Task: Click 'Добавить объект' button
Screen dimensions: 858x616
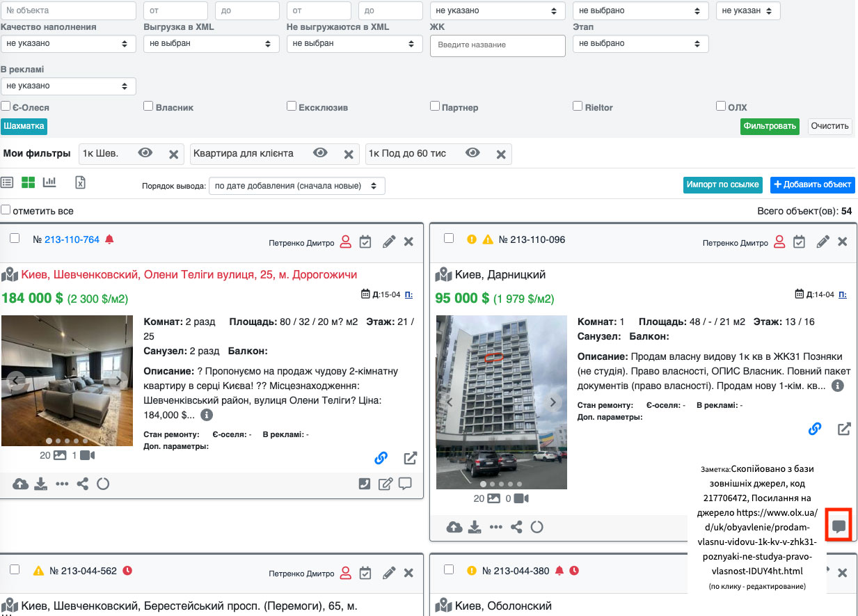Action: click(x=811, y=184)
